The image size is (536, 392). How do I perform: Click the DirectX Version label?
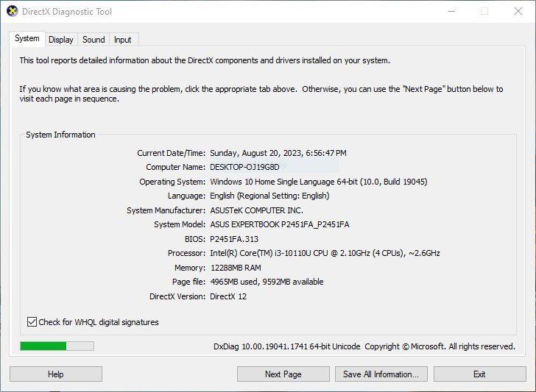(x=177, y=296)
